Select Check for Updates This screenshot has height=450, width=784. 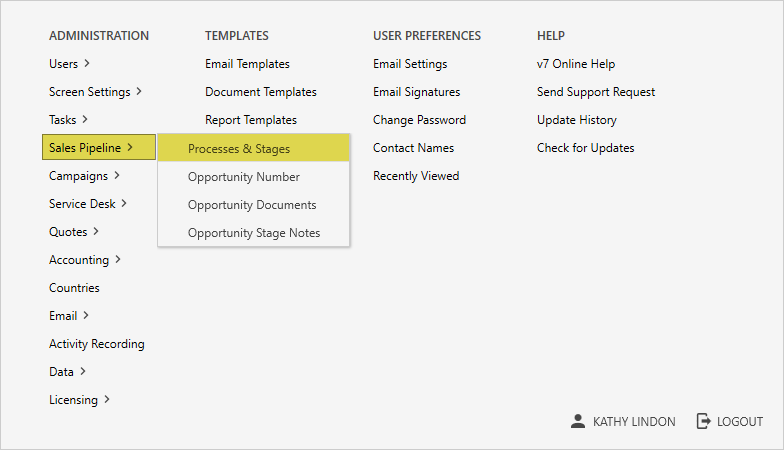[585, 148]
